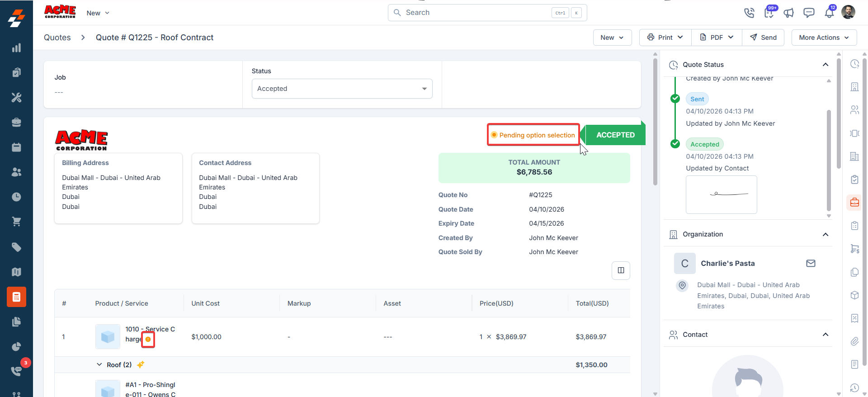Click the quote number #Q1225 value
Screen dimensions: 868x397
541,195
